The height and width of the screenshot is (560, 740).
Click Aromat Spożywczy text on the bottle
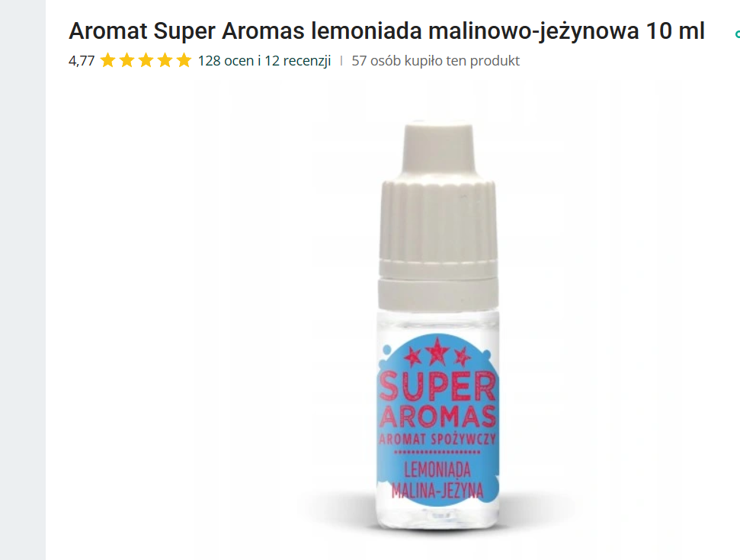[x=437, y=439]
